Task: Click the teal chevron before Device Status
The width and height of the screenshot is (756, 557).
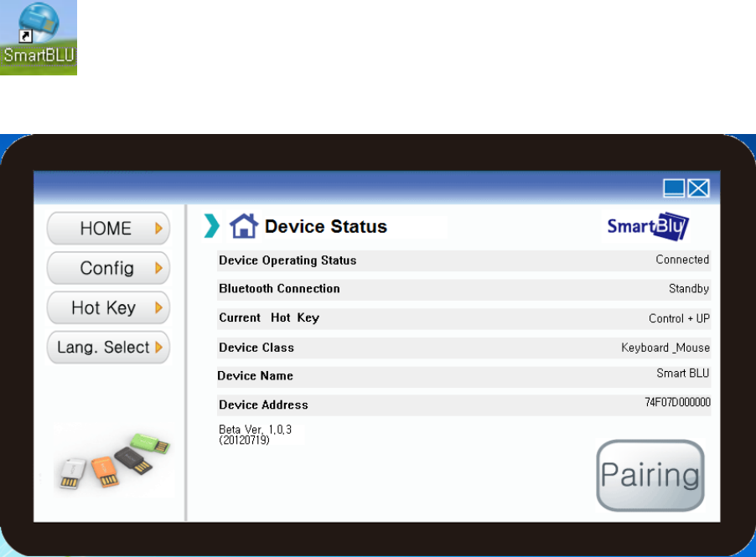Action: (x=212, y=226)
